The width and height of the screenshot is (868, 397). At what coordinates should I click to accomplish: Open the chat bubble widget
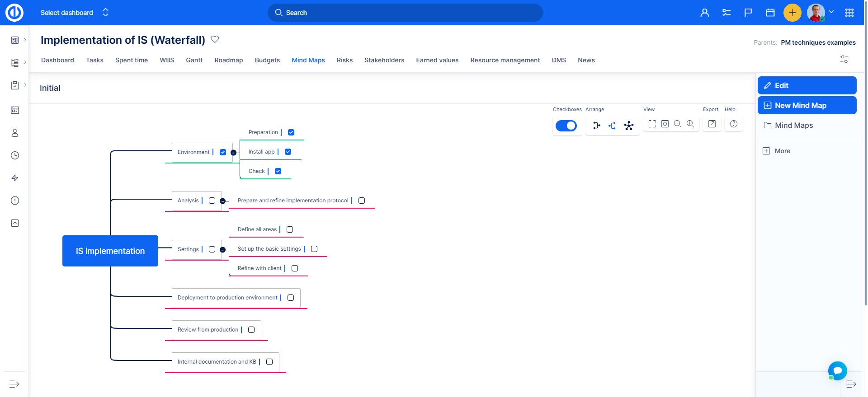pos(837,371)
